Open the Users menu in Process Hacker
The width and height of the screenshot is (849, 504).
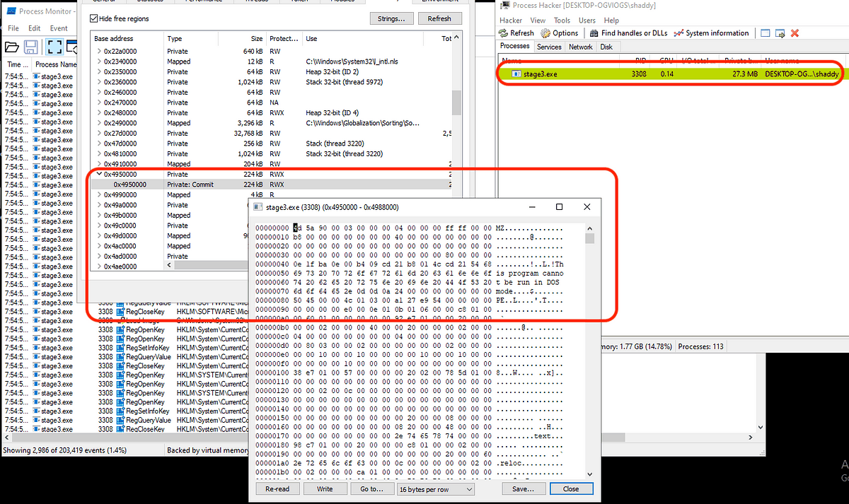click(x=587, y=20)
